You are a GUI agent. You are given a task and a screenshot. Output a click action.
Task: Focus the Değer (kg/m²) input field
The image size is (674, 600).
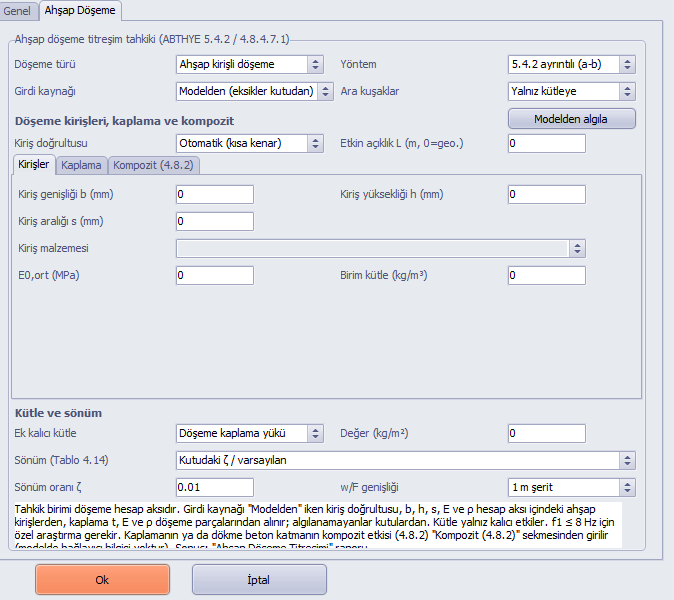[x=546, y=433]
